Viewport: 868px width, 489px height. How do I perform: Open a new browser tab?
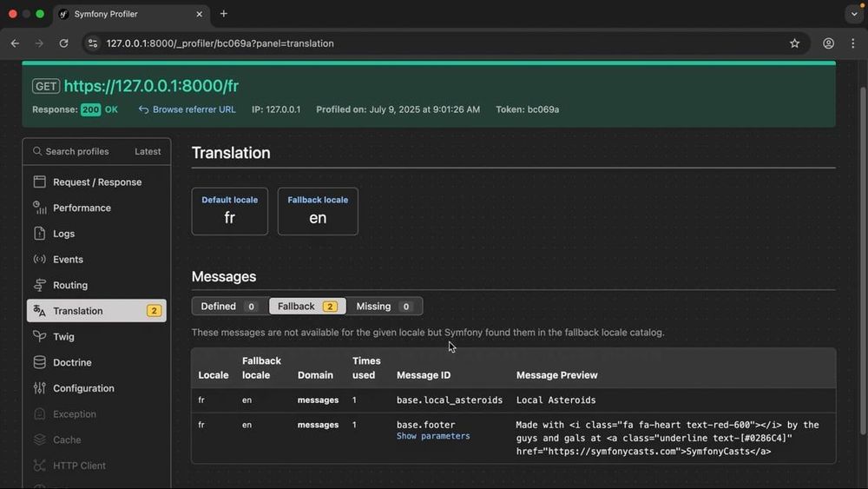click(224, 14)
